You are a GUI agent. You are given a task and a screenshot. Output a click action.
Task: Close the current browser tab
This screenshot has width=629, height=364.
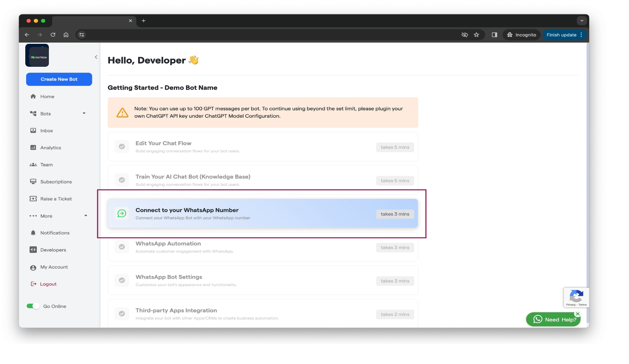(x=130, y=21)
